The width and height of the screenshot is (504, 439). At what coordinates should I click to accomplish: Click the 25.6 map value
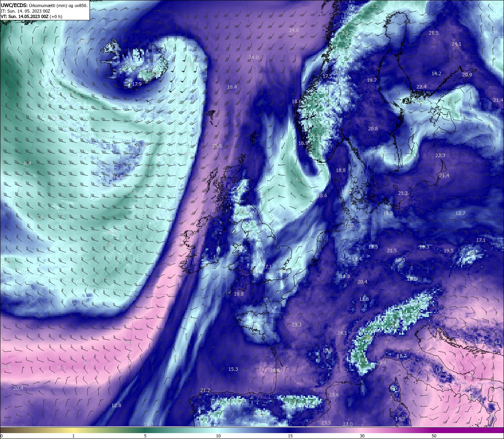[x=217, y=146]
